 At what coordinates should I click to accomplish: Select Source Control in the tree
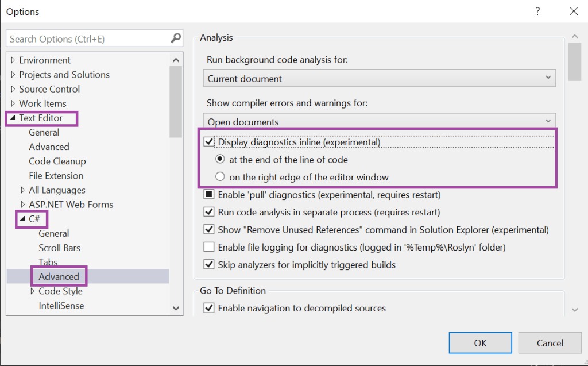click(49, 89)
